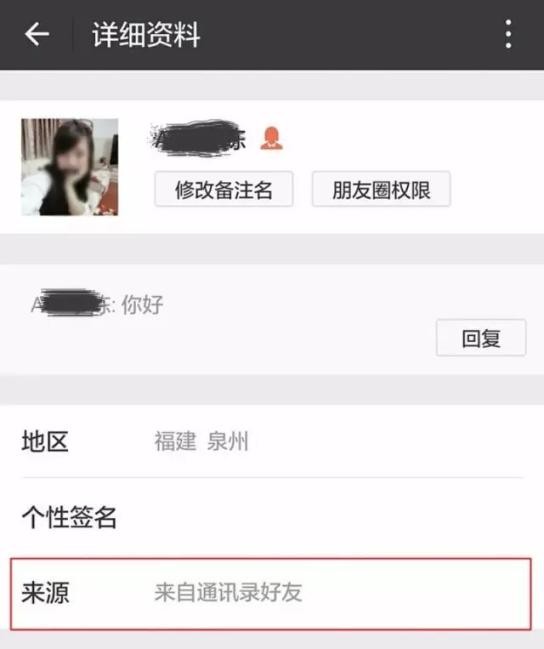Tap the 你好 greeting message
Screen dimensions: 544x649
(142, 305)
